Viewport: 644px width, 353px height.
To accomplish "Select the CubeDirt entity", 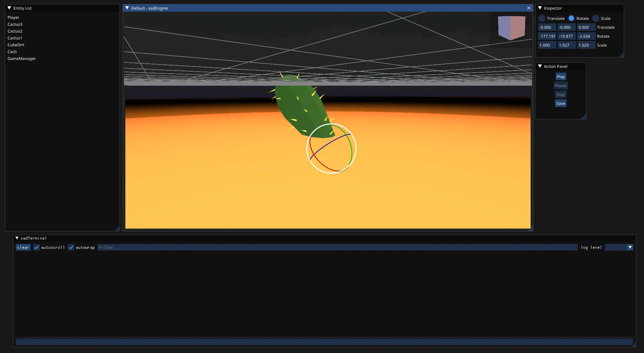I will pyautogui.click(x=16, y=45).
